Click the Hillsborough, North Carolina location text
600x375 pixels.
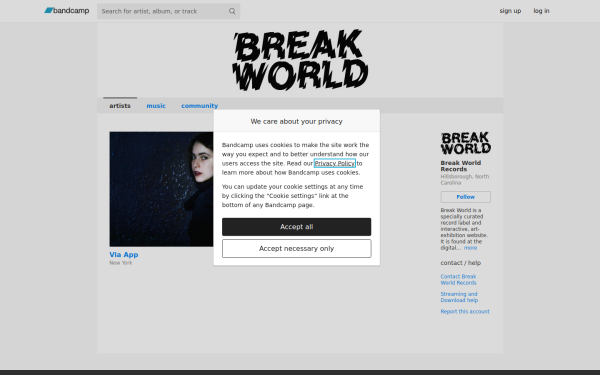(465, 180)
